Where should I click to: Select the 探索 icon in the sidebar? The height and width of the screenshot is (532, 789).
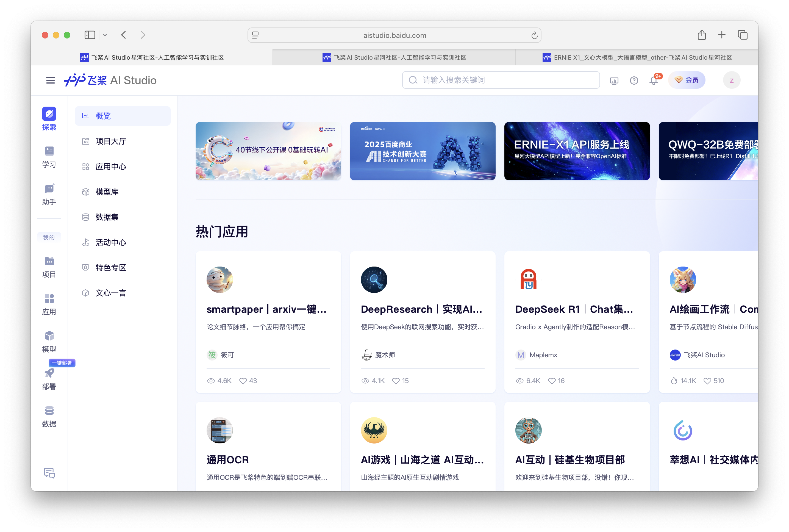click(x=49, y=114)
